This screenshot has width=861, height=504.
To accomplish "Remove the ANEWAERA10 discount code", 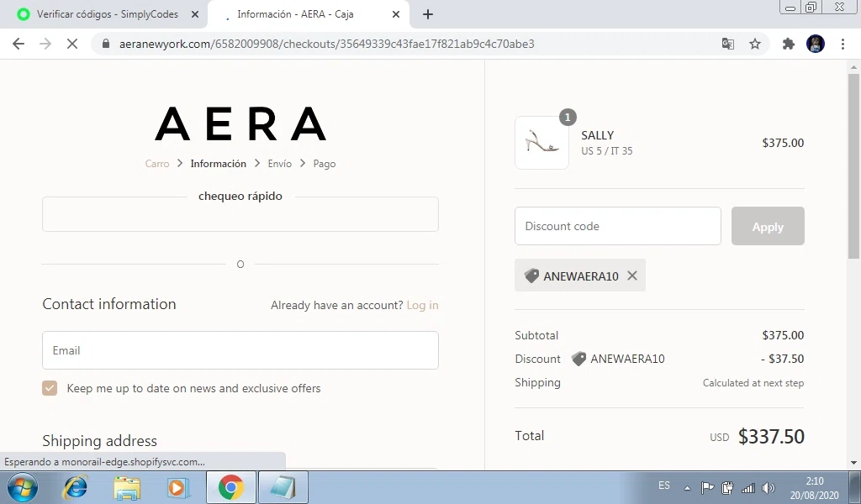I will pos(632,276).
